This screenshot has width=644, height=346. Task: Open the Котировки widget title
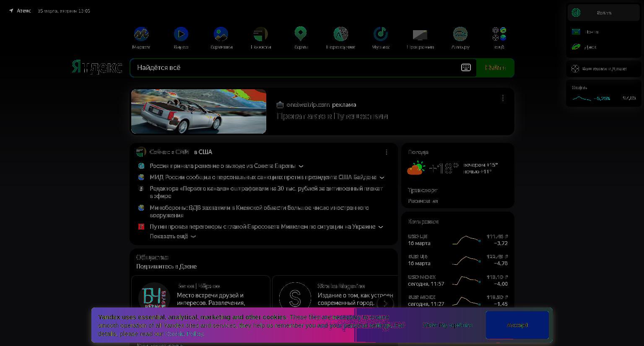coord(423,222)
